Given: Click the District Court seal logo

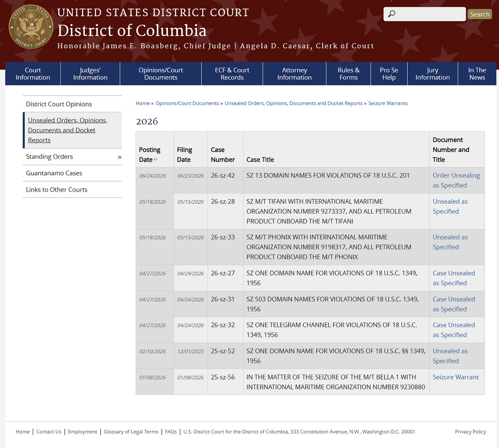Looking at the screenshot, I should pyautogui.click(x=31, y=27).
